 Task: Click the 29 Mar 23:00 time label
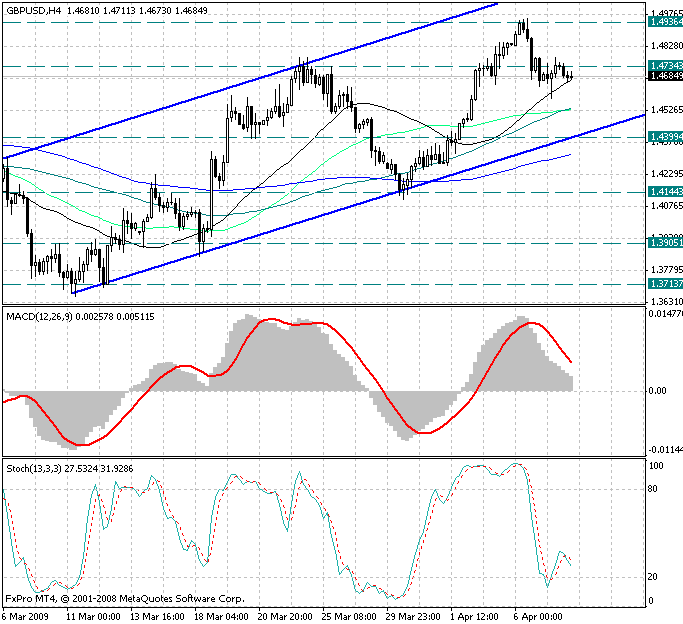pos(413,617)
